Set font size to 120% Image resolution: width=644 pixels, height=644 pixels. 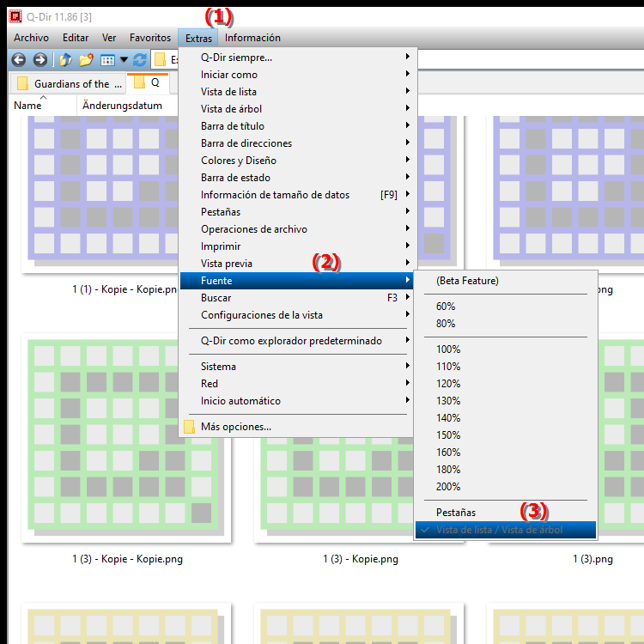click(506, 385)
